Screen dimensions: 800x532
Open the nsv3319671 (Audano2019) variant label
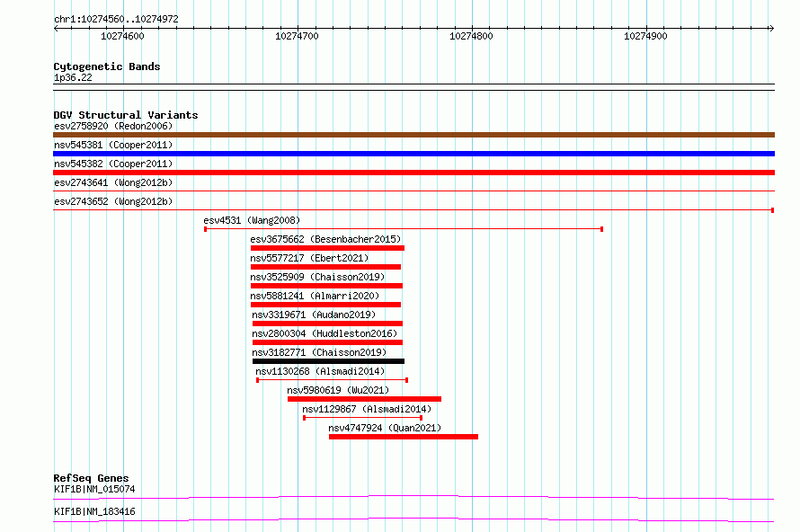pyautogui.click(x=314, y=315)
